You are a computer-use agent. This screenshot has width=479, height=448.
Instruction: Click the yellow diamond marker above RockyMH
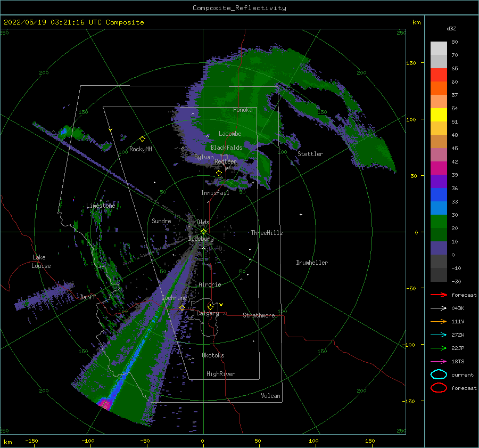tap(142, 139)
